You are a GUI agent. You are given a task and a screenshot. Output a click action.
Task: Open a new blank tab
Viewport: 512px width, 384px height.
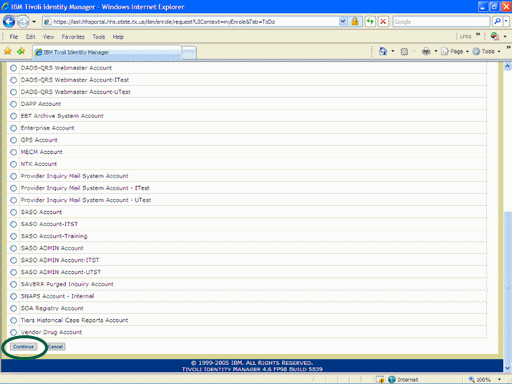pyautogui.click(x=189, y=52)
